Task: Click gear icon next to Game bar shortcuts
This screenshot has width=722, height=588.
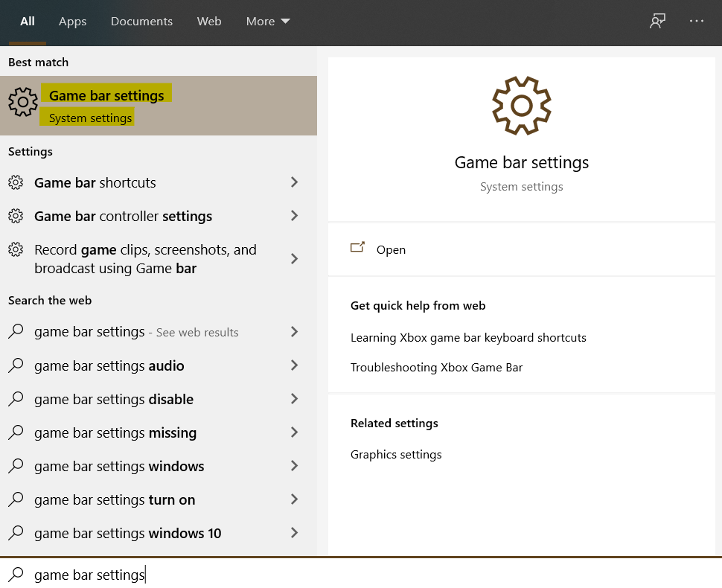Action: pyautogui.click(x=16, y=183)
